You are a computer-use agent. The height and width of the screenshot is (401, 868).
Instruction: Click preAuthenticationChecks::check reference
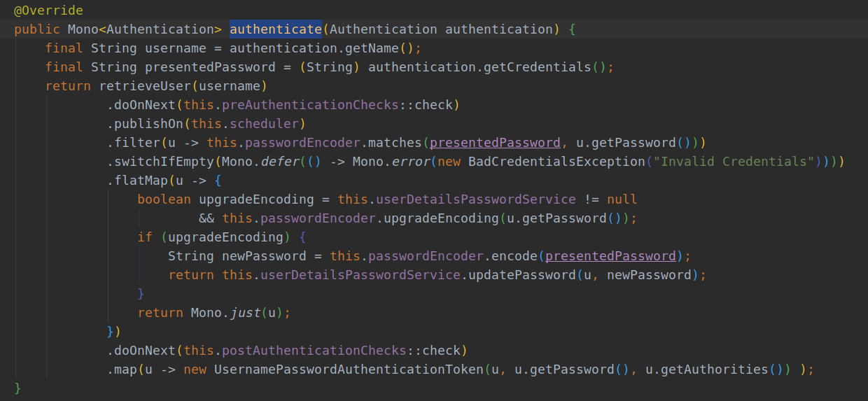coord(336,105)
